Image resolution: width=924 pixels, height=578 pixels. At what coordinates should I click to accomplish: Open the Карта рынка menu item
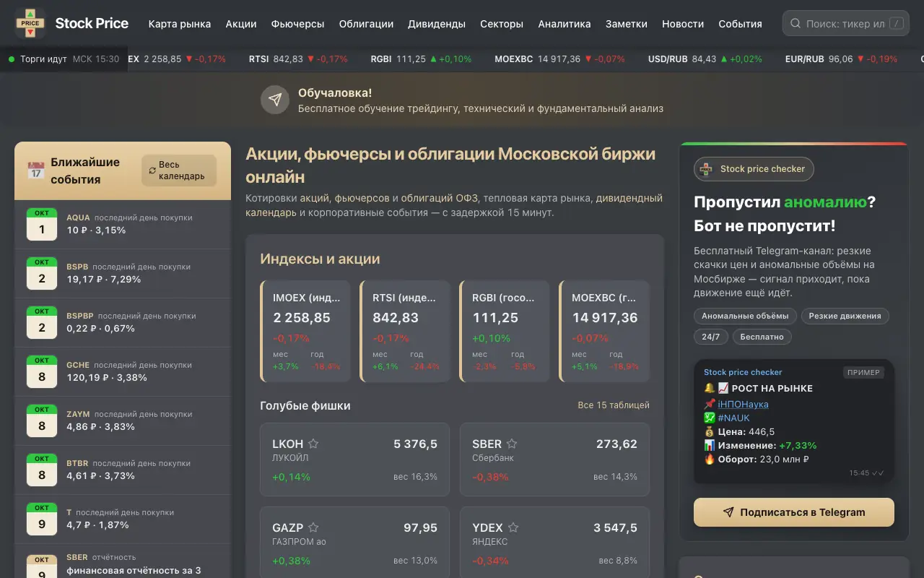point(180,24)
